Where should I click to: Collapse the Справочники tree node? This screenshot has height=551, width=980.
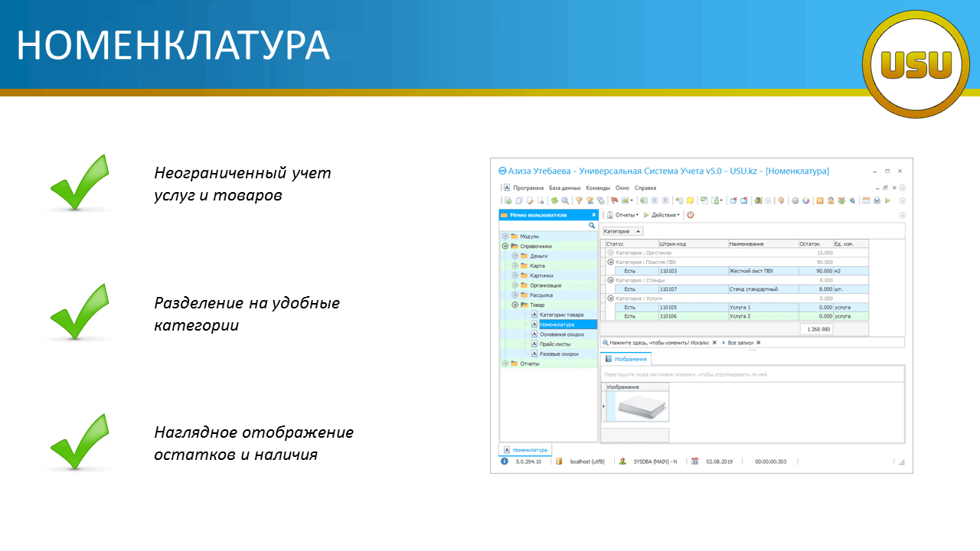click(505, 246)
